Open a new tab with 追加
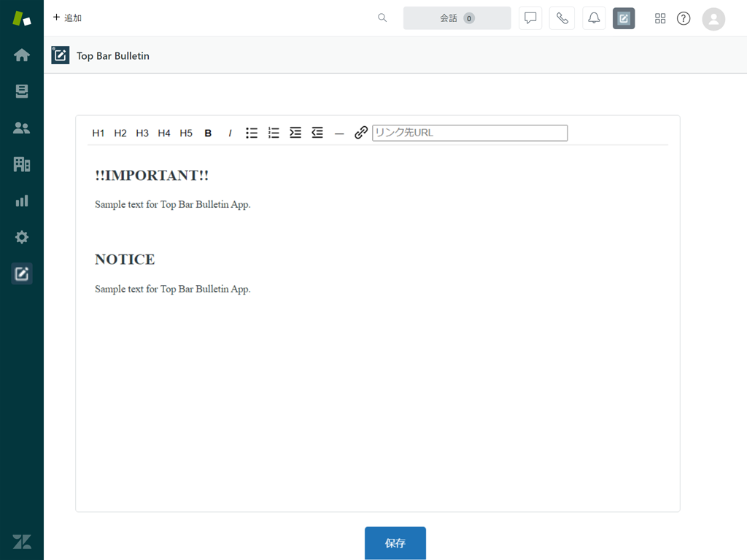This screenshot has width=747, height=560. [66, 17]
